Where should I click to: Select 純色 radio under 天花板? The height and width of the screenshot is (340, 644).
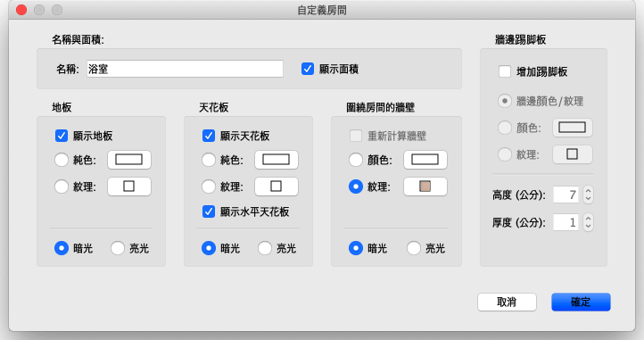(209, 160)
